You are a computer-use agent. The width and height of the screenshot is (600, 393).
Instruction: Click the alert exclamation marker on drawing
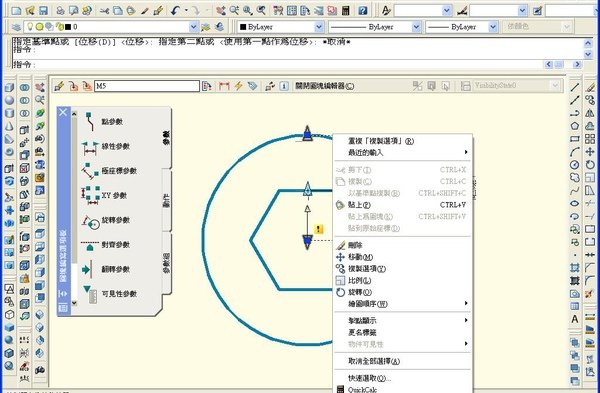tap(318, 229)
